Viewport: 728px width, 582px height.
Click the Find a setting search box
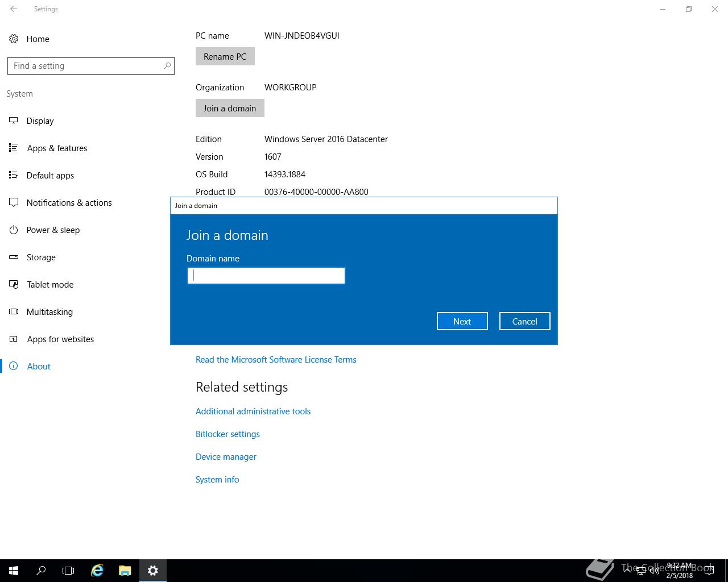(x=91, y=66)
